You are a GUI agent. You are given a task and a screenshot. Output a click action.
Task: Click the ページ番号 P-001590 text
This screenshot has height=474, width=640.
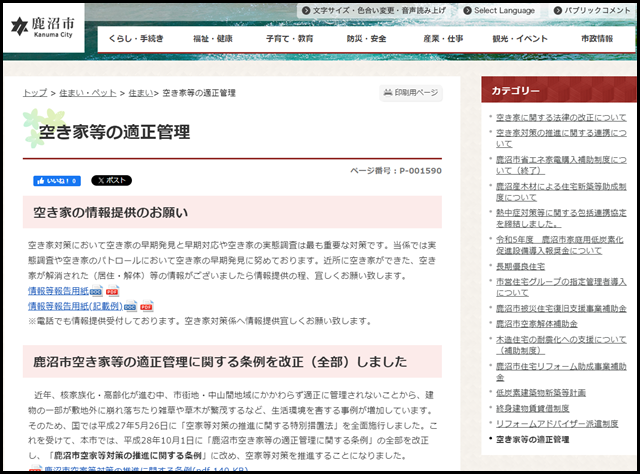(x=396, y=171)
